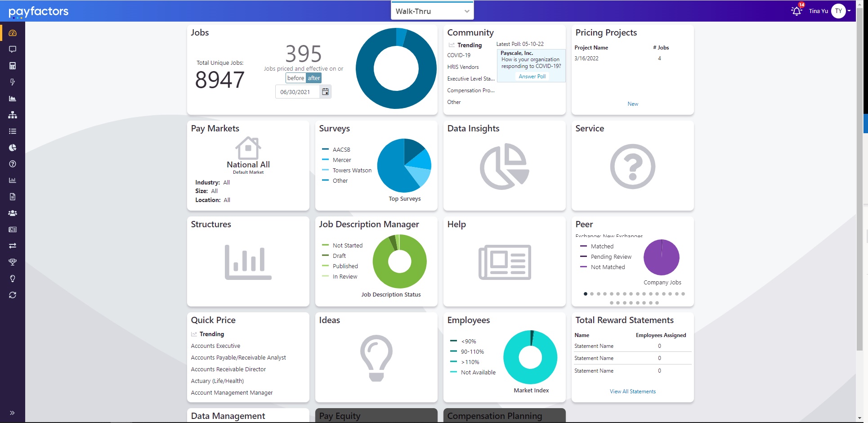This screenshot has width=868, height=423.
Task: Click the pie chart icon in sidebar
Action: [x=13, y=148]
